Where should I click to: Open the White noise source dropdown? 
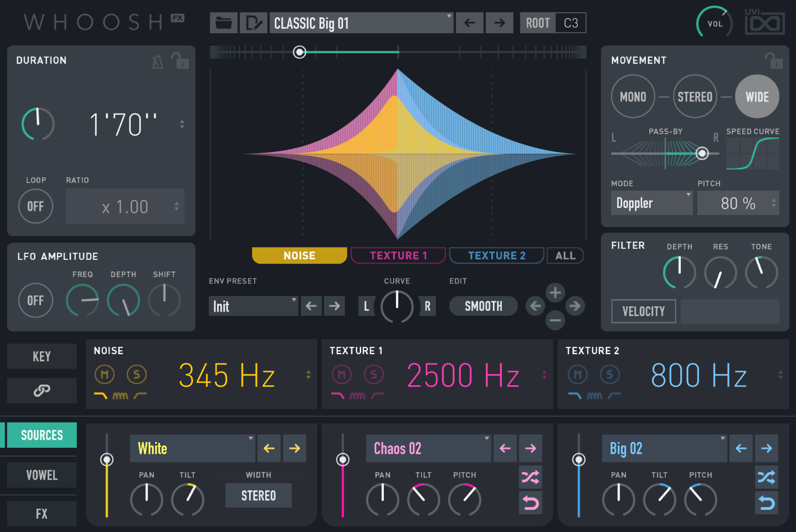tap(192, 448)
